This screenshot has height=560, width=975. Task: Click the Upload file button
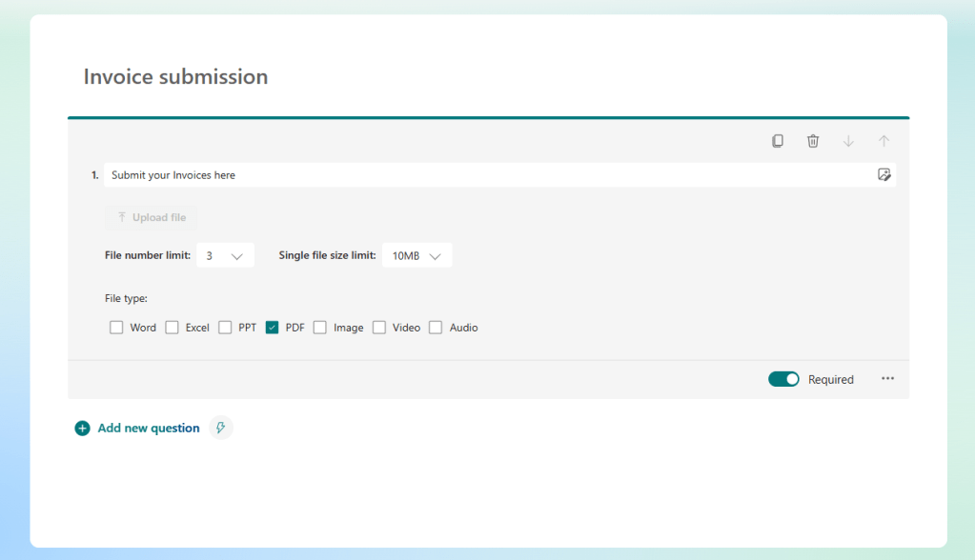(x=151, y=217)
